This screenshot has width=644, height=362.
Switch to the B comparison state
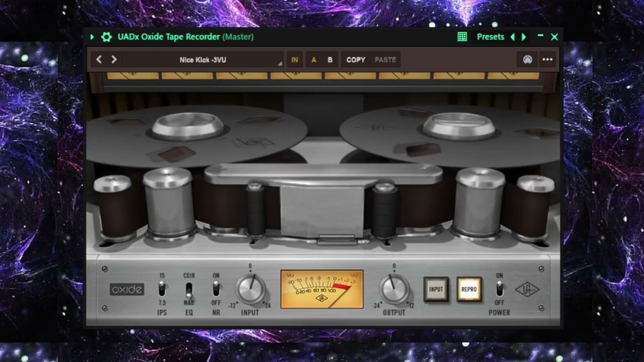(x=330, y=60)
